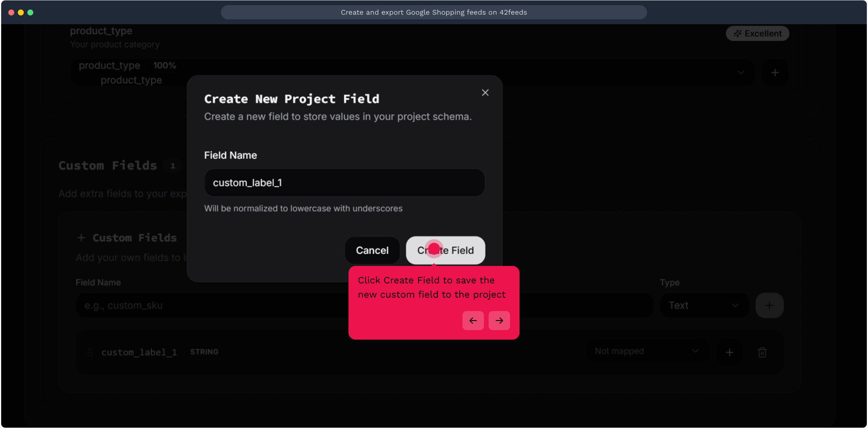Delete the custom_label_1 field with trash icon
The height and width of the screenshot is (428, 868).
coord(762,352)
